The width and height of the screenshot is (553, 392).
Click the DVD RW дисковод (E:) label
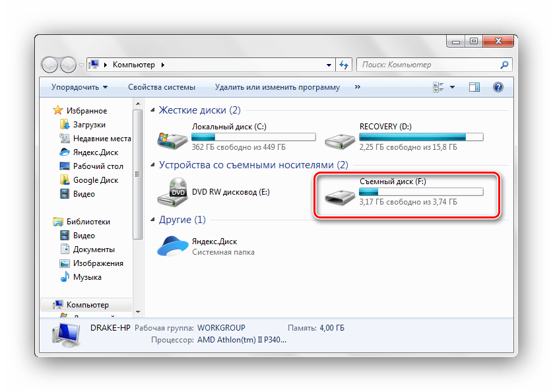[231, 192]
